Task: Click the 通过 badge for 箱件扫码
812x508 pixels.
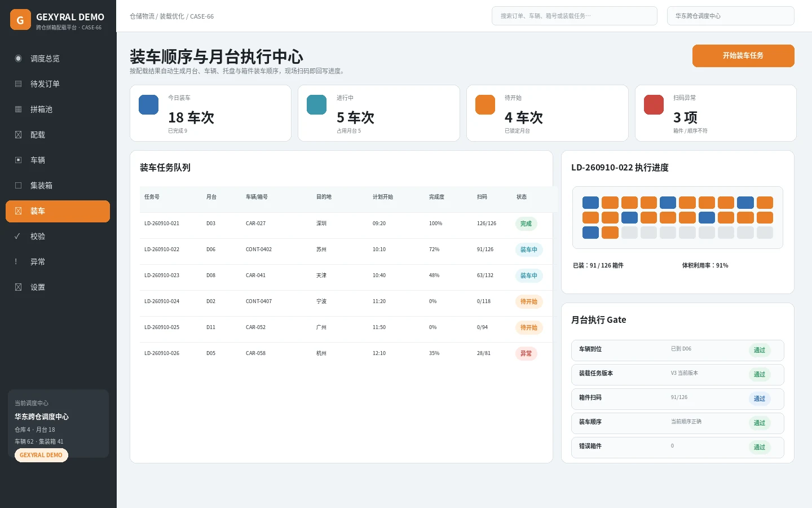Action: tap(760, 399)
